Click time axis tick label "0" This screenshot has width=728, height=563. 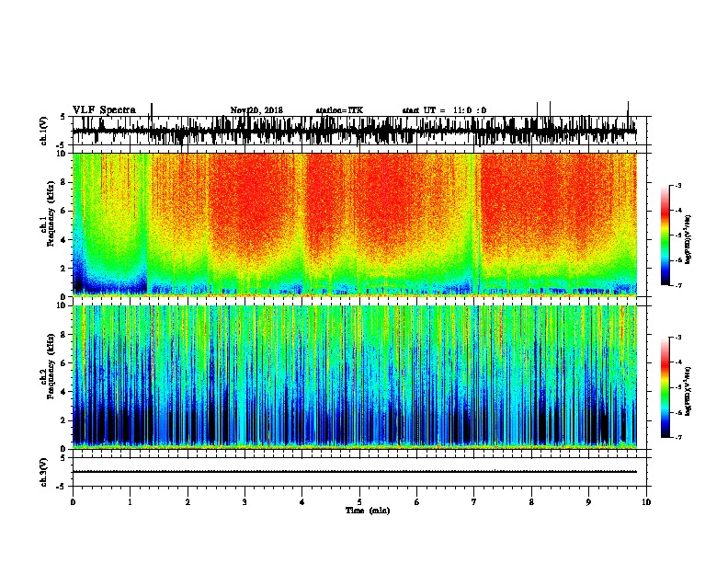[73, 502]
